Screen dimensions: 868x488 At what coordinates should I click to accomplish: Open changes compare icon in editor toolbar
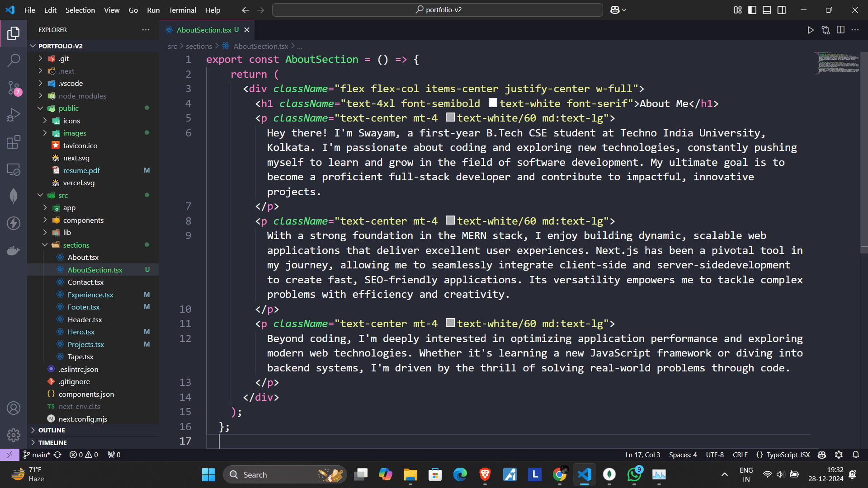(826, 30)
